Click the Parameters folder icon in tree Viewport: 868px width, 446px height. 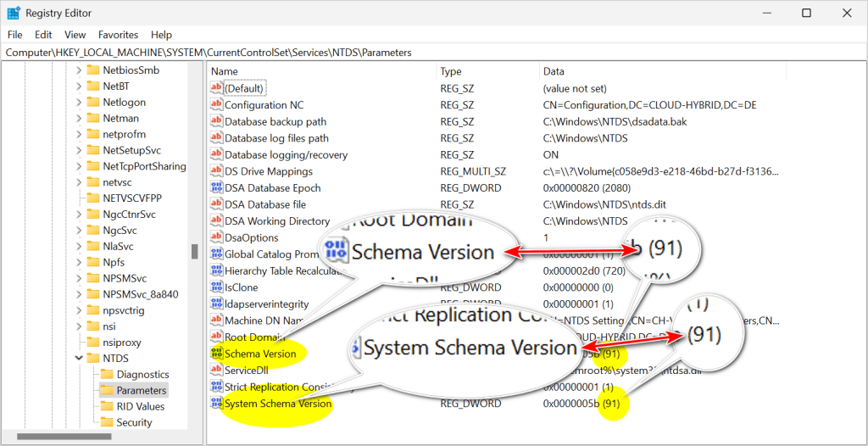(107, 390)
